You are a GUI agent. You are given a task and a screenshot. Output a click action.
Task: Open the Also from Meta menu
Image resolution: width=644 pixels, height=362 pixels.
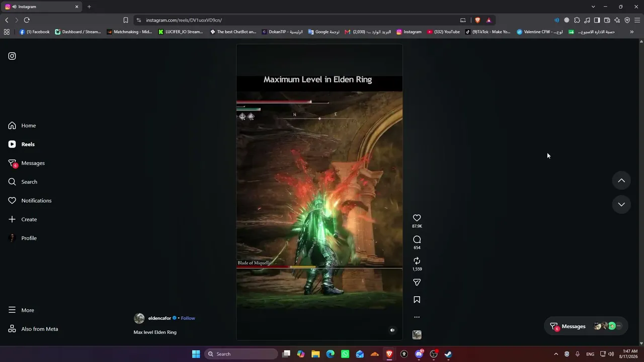[x=33, y=329]
